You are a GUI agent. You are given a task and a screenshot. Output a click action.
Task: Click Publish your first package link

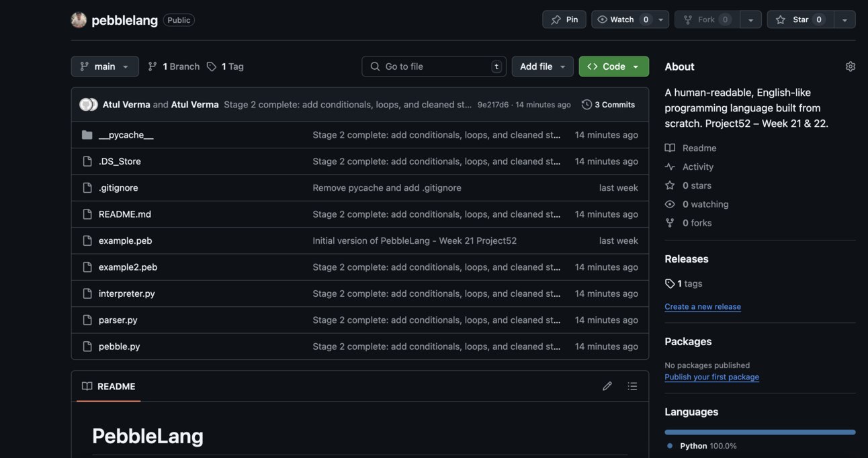(711, 377)
